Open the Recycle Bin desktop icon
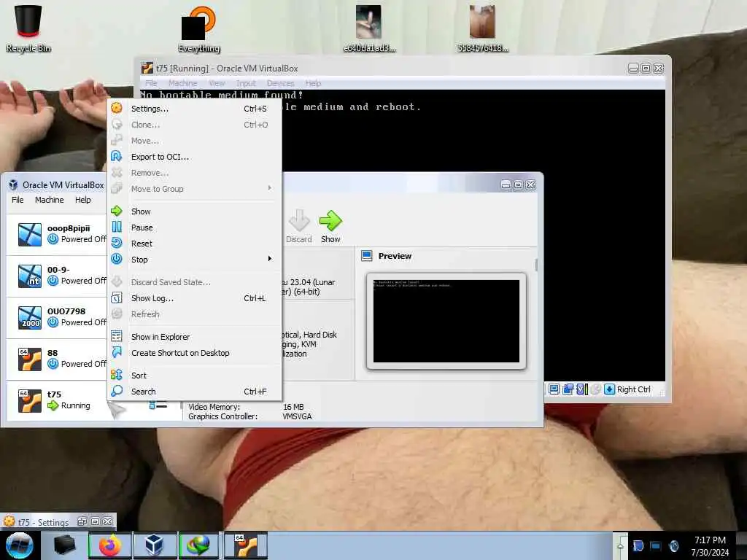Viewport: 747px width, 560px height. [28, 28]
